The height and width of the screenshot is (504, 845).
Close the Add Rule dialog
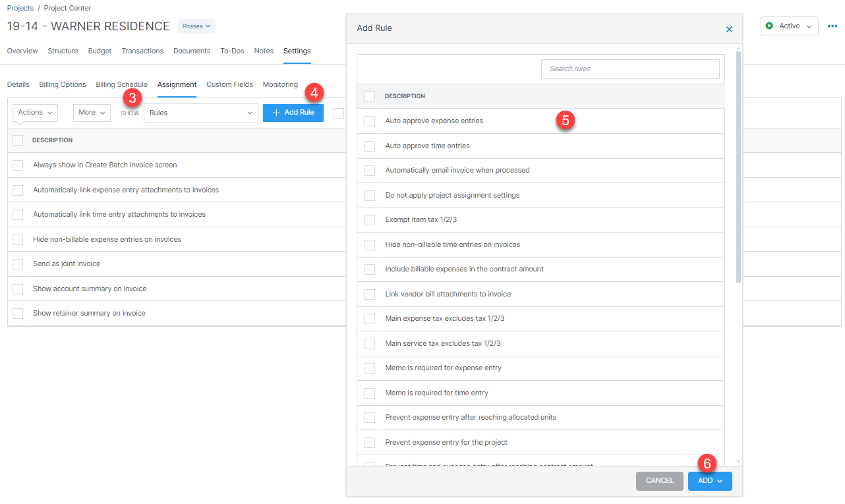[x=729, y=29]
